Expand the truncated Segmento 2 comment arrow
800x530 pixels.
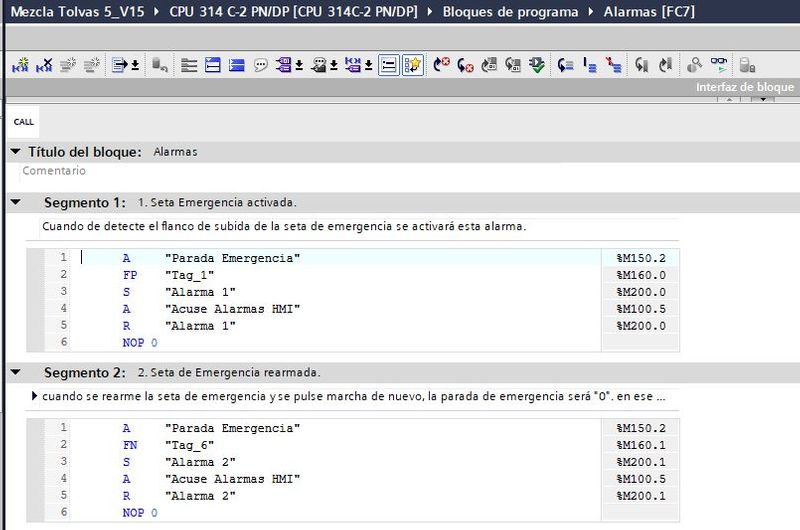[x=36, y=396]
